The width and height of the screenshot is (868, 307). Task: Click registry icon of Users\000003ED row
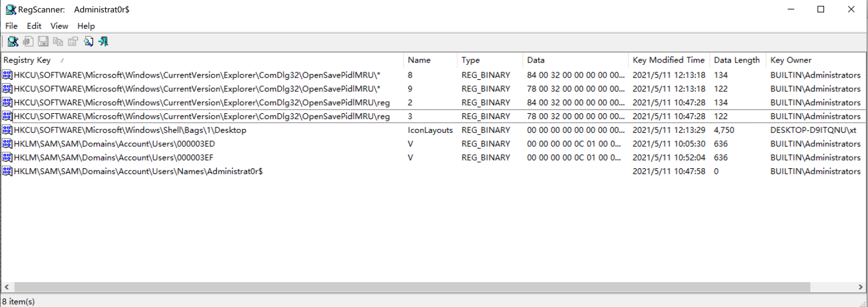tap(8, 144)
